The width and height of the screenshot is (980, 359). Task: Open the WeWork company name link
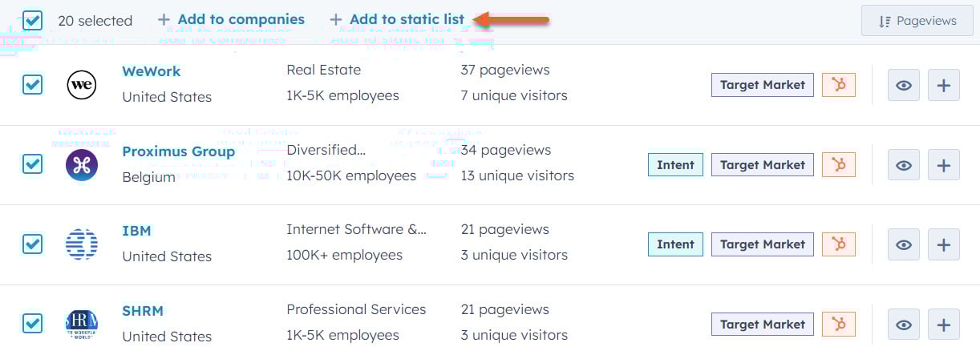pos(151,71)
